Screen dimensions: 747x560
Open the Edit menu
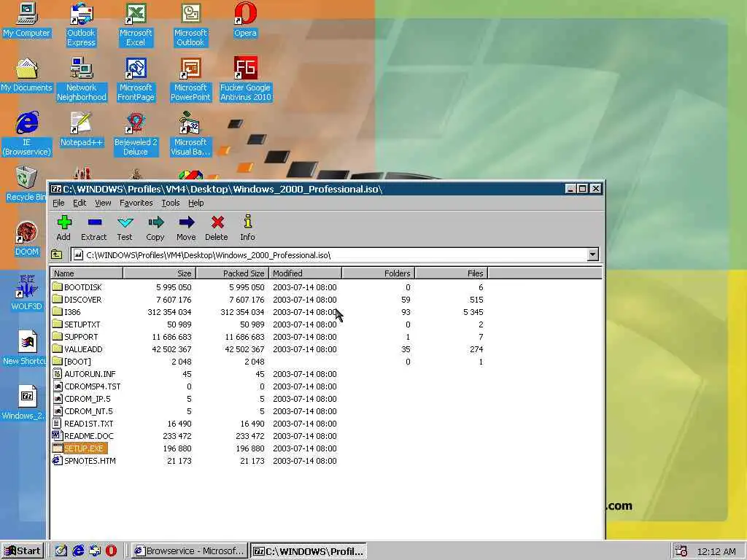(x=80, y=203)
